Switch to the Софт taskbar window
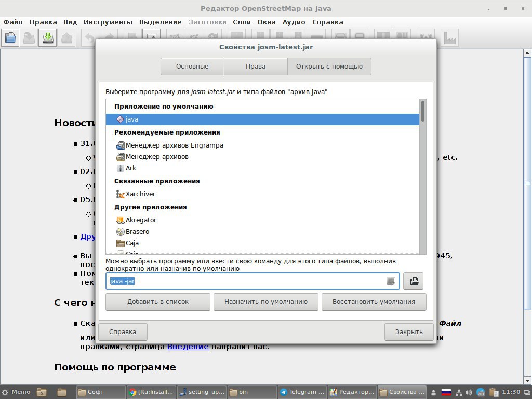This screenshot has width=532, height=399. (x=101, y=392)
